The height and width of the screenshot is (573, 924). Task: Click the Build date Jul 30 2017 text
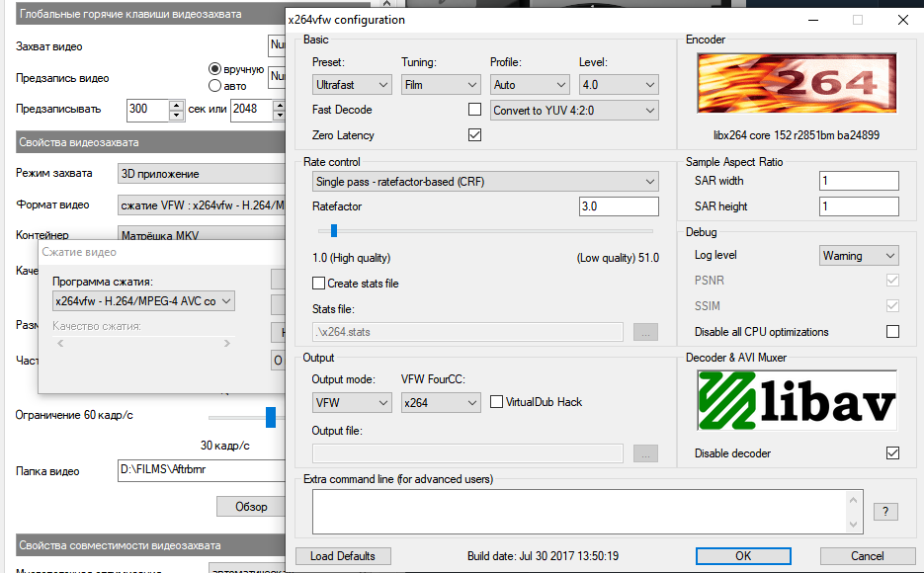tap(543, 556)
